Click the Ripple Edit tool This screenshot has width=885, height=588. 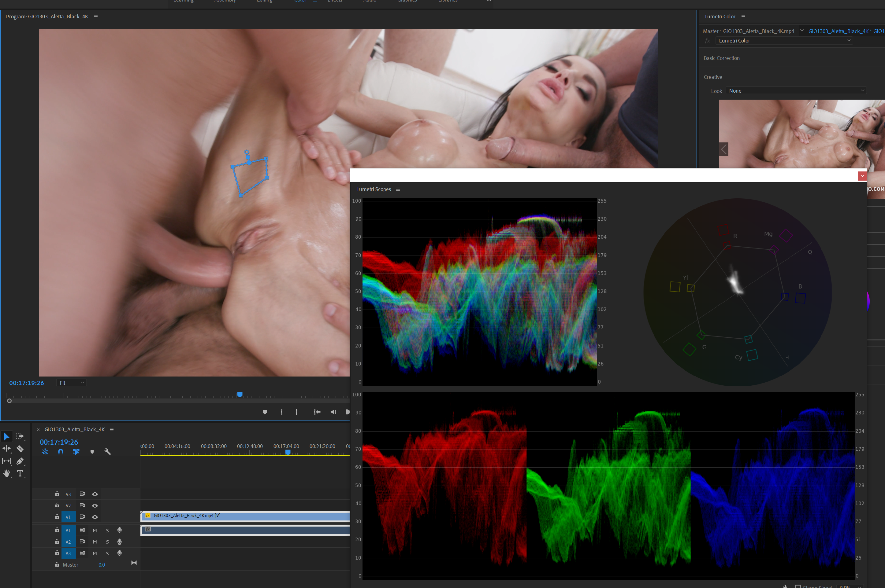6,449
